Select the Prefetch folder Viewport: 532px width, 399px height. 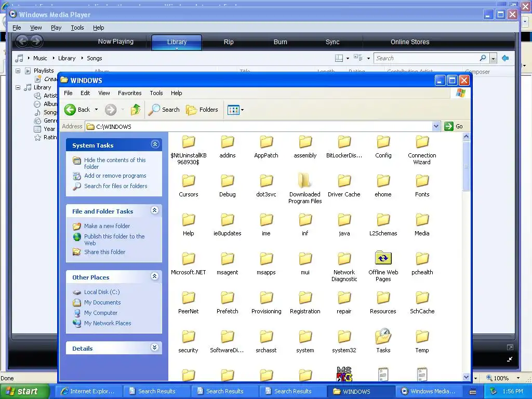pos(228,303)
